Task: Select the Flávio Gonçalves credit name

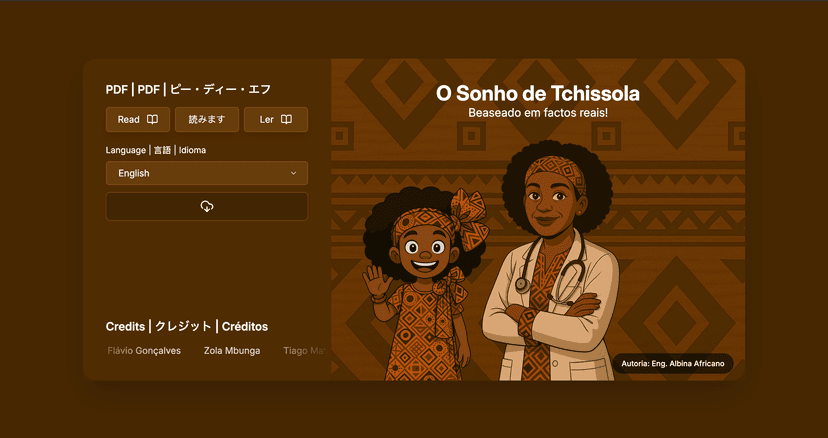Action: pyautogui.click(x=144, y=351)
